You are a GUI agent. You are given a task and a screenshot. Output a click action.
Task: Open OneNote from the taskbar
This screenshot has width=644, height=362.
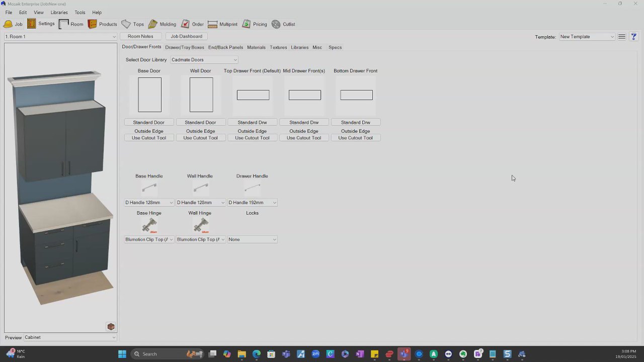click(360, 354)
